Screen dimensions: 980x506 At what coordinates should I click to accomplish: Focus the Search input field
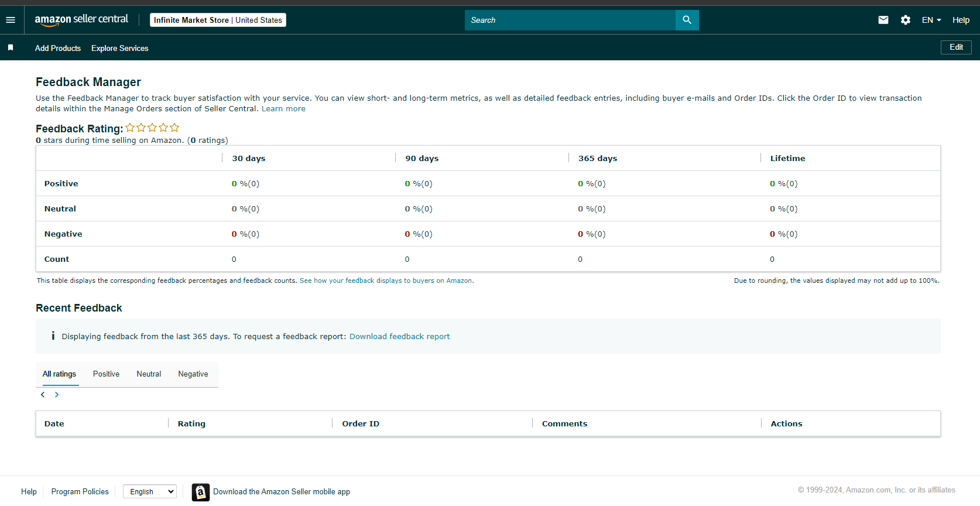coord(570,20)
